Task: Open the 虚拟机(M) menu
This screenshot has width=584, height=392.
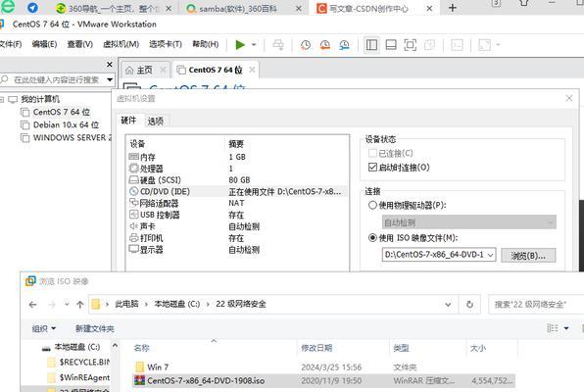Action: [x=122, y=44]
